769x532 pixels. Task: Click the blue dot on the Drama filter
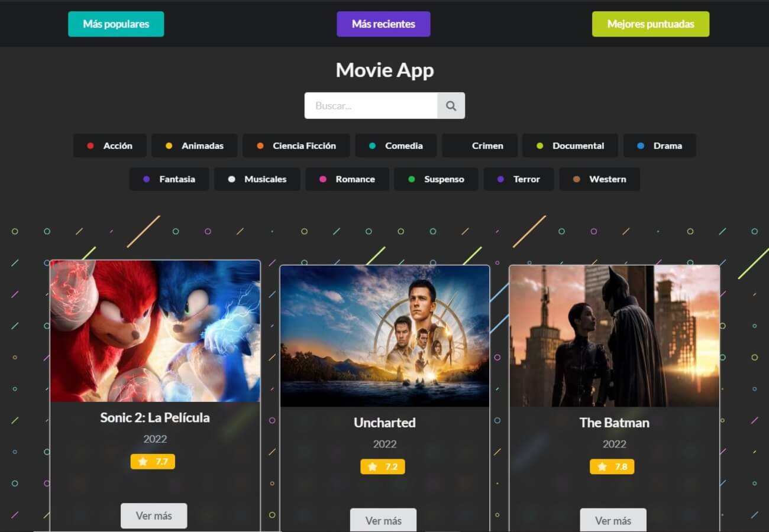click(x=641, y=145)
